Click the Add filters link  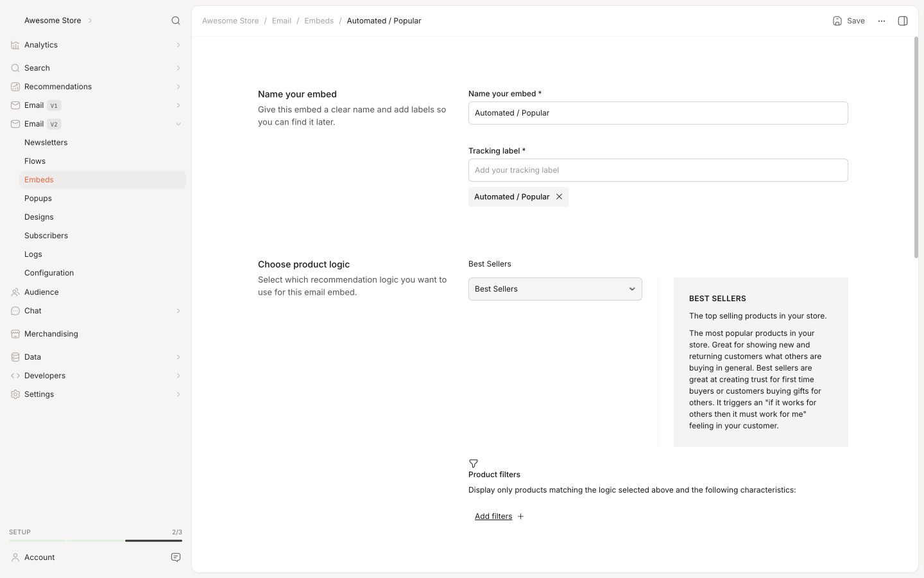493,516
